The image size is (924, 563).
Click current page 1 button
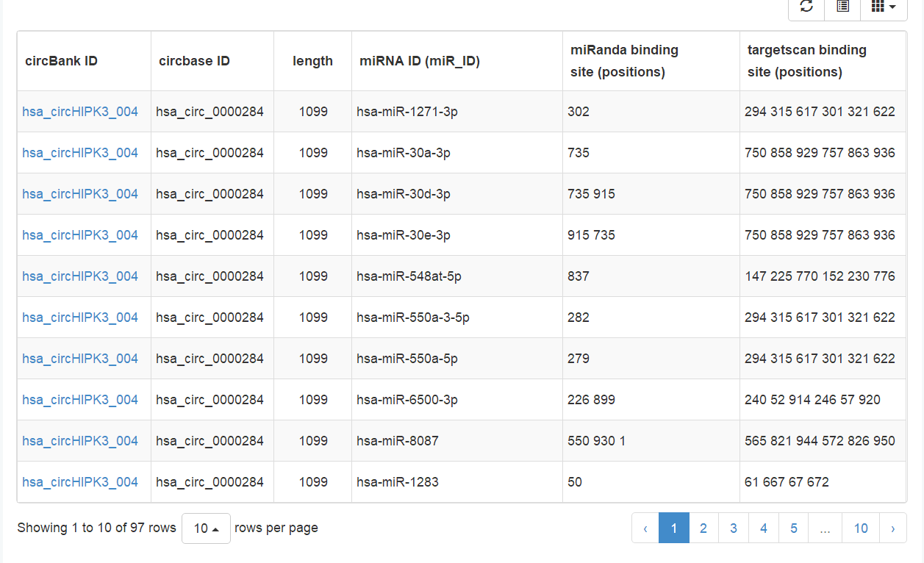[674, 528]
